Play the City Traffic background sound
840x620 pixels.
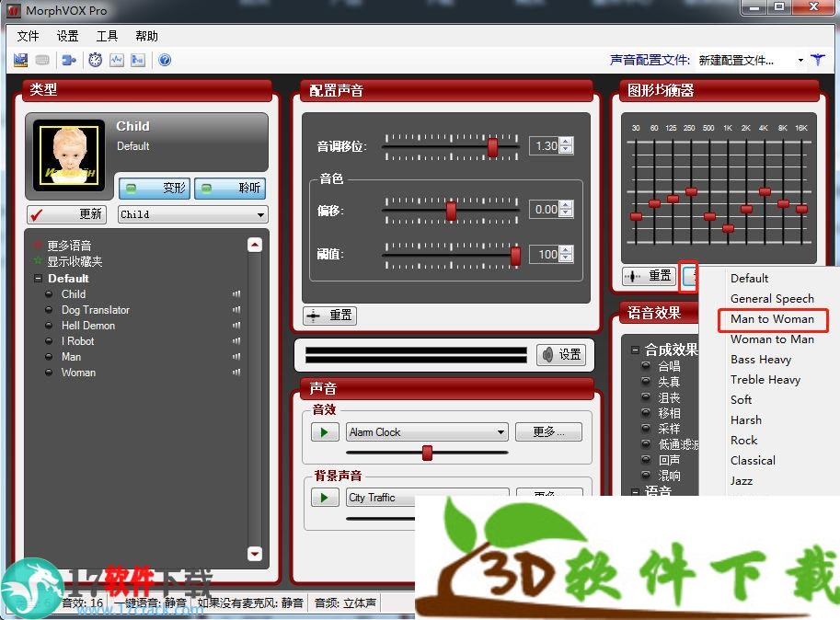pyautogui.click(x=325, y=498)
